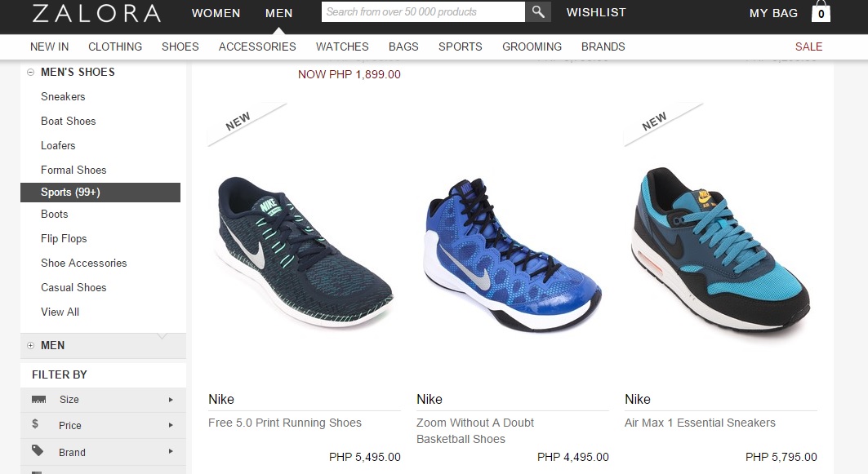868x474 pixels.
Task: Switch to the WOMEN tab
Action: (216, 13)
